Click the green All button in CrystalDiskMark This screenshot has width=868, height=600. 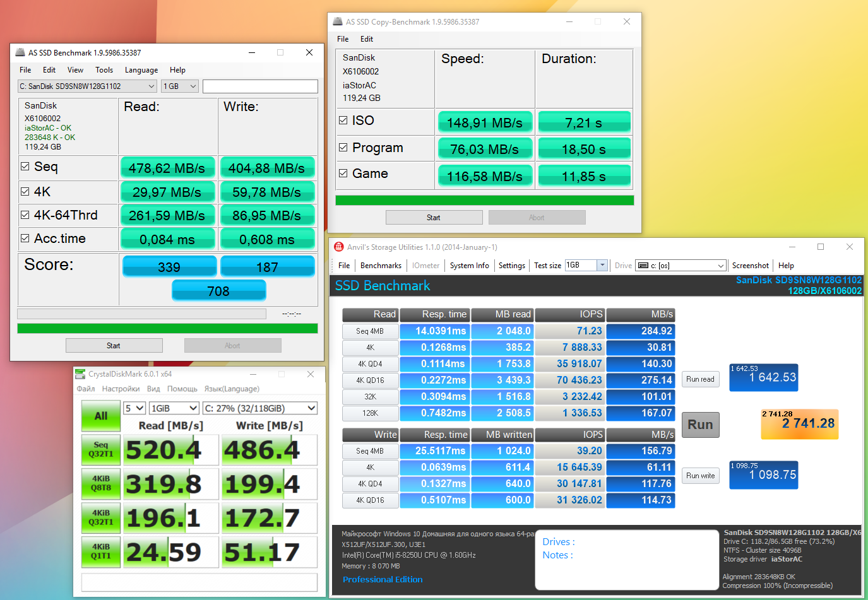click(101, 416)
